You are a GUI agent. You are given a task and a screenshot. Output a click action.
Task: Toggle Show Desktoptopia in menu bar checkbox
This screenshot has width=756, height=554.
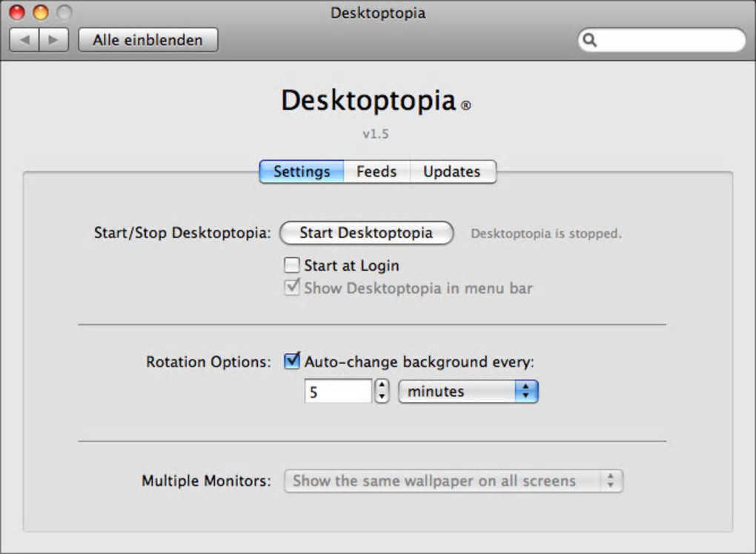click(292, 287)
